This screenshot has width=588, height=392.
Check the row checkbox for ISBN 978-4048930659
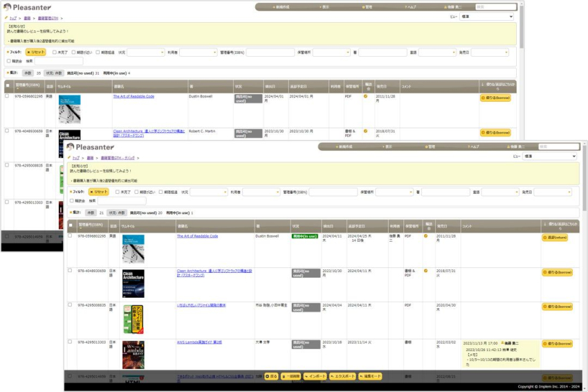point(70,271)
